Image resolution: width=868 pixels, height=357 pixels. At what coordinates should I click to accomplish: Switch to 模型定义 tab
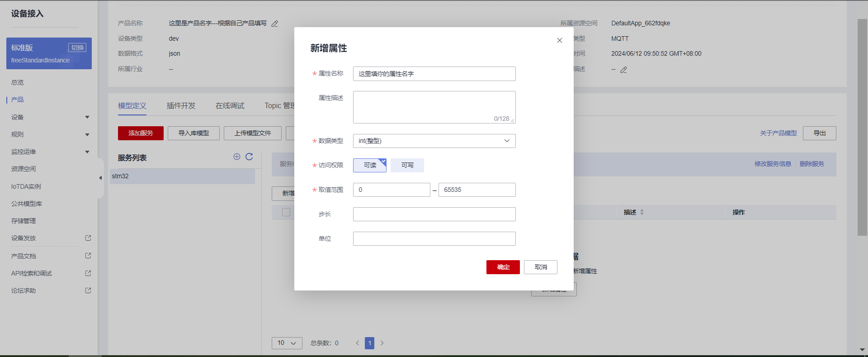tap(132, 106)
